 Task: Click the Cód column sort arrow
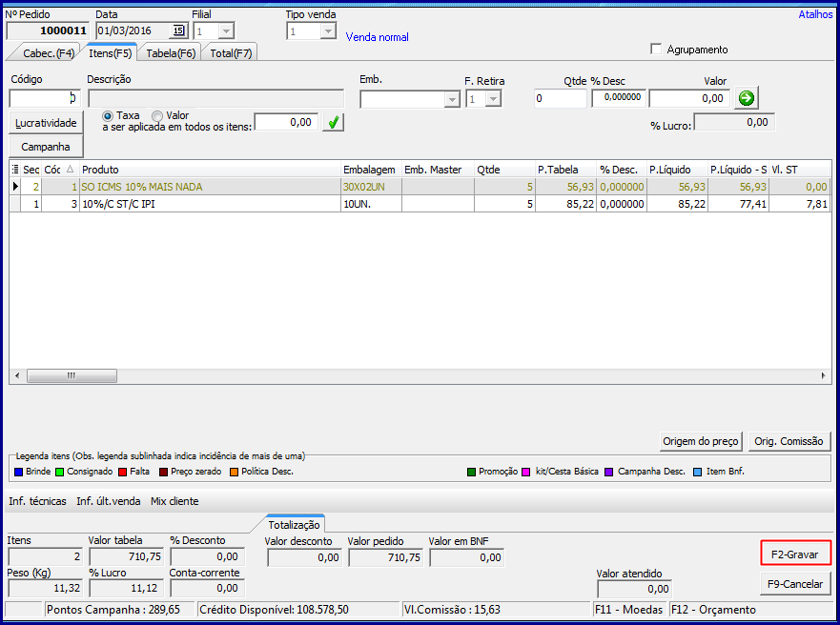[x=71, y=169]
